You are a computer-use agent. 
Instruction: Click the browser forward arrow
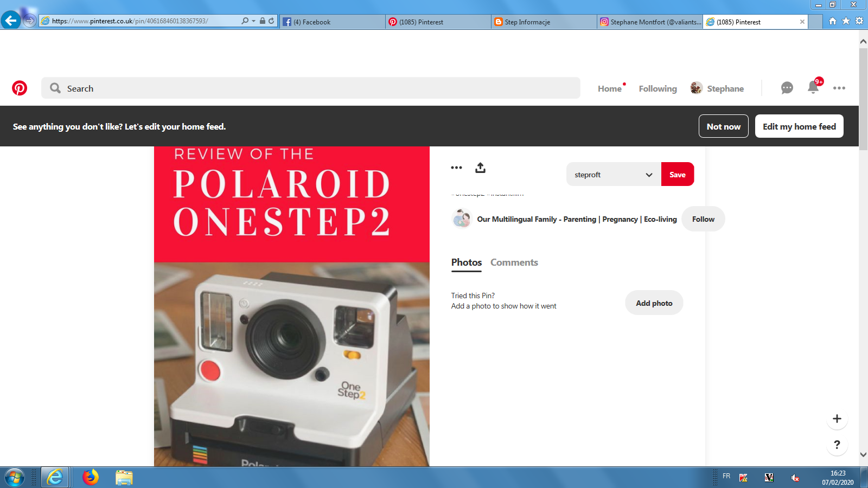point(30,21)
